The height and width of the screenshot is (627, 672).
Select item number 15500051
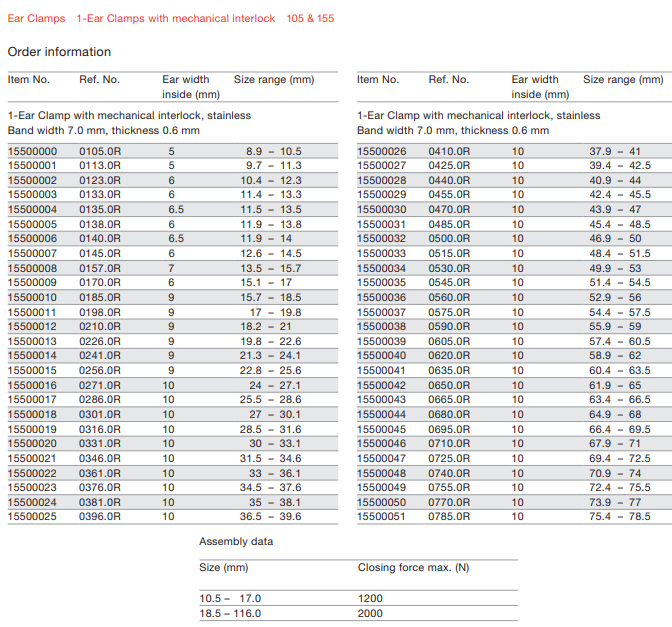coord(381,516)
